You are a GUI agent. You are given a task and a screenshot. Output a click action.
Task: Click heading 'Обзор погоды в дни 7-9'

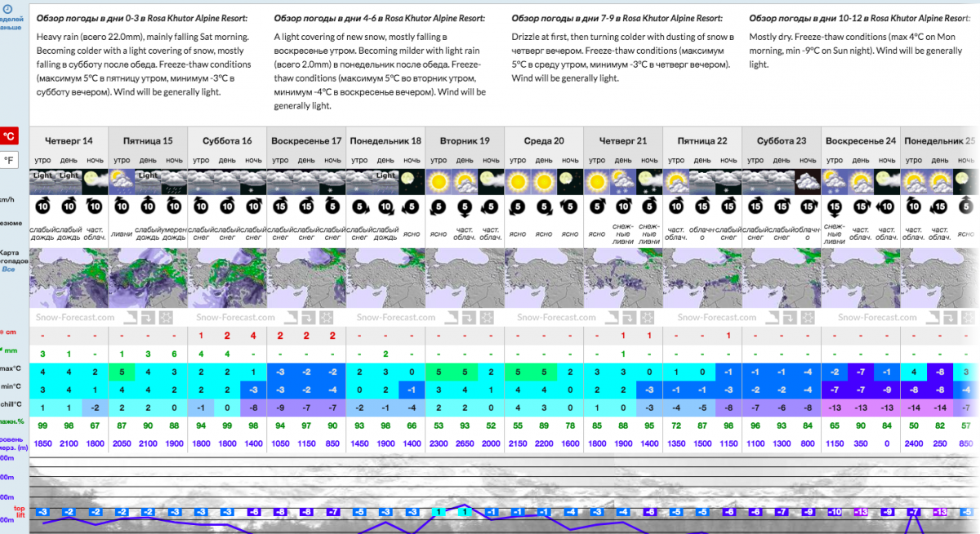(x=561, y=18)
